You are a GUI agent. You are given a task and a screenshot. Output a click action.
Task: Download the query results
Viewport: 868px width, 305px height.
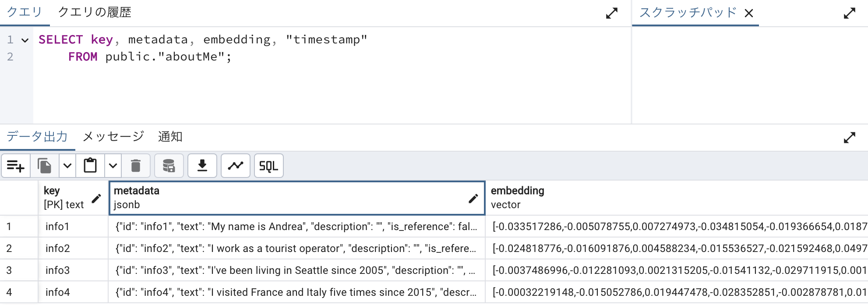pos(202,166)
